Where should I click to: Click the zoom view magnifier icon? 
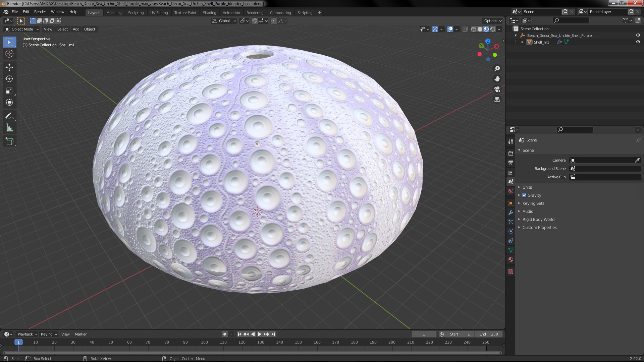pyautogui.click(x=497, y=69)
